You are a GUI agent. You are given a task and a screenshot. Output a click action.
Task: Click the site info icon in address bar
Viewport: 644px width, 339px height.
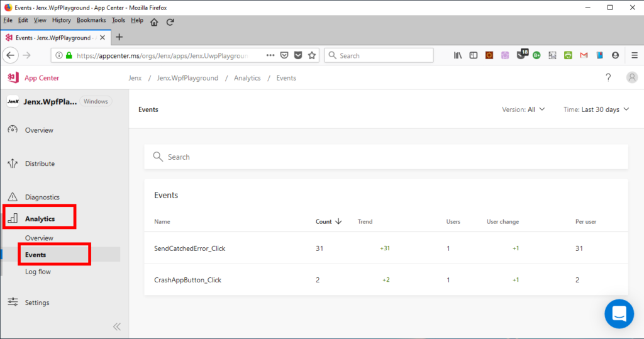pos(59,55)
